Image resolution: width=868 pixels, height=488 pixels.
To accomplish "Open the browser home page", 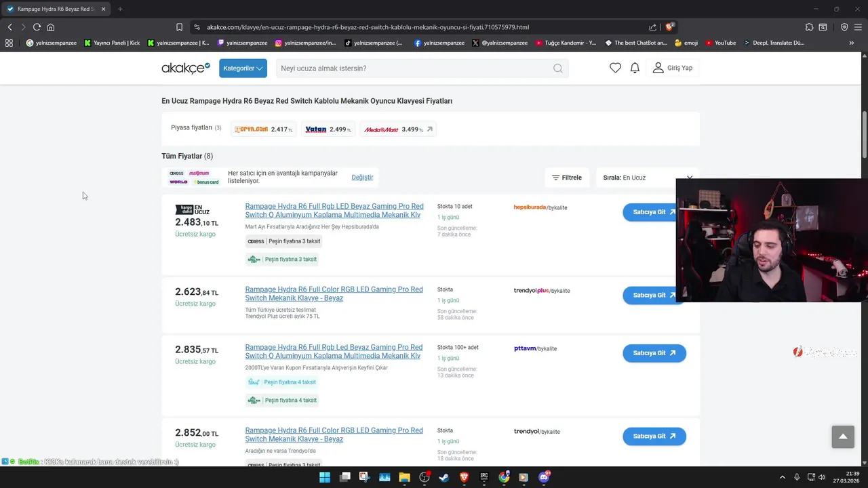I will pyautogui.click(x=50, y=27).
